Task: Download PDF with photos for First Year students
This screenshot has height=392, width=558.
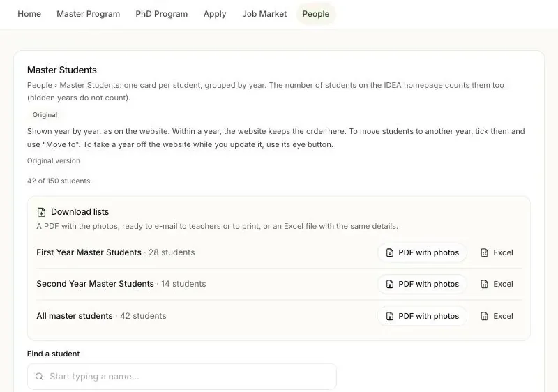Action: (423, 252)
